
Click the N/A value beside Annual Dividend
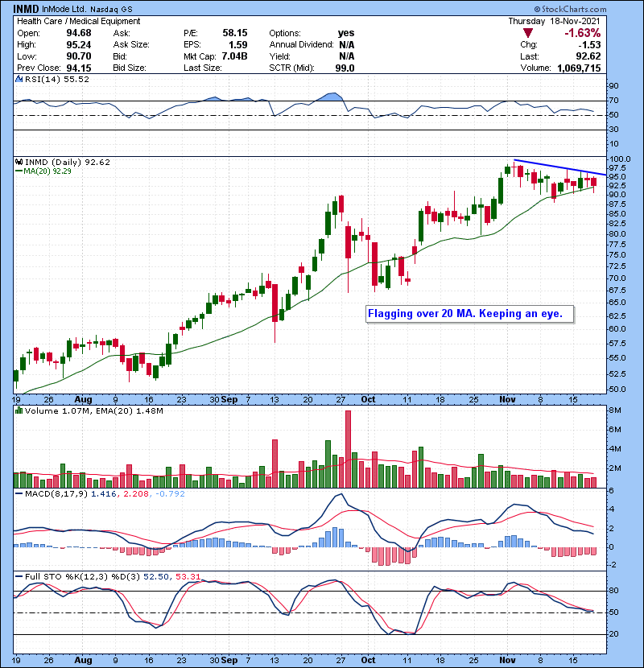[346, 45]
